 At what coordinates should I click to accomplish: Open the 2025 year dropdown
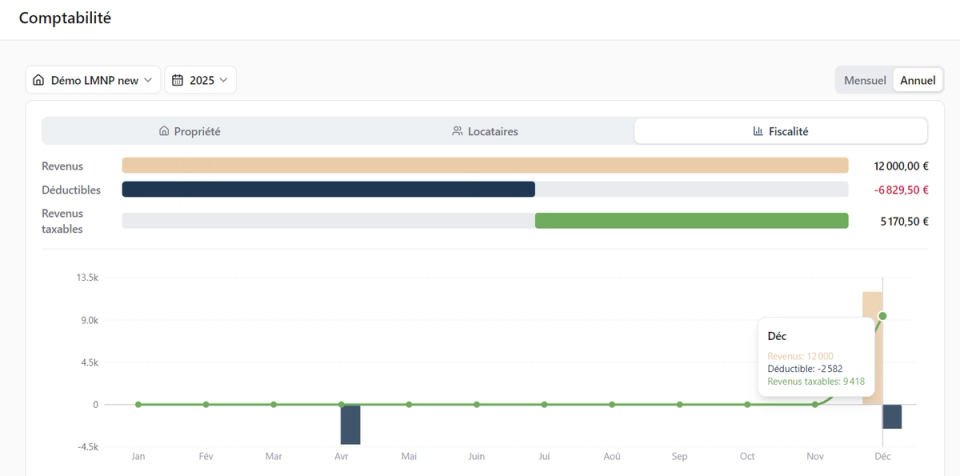pyautogui.click(x=200, y=80)
